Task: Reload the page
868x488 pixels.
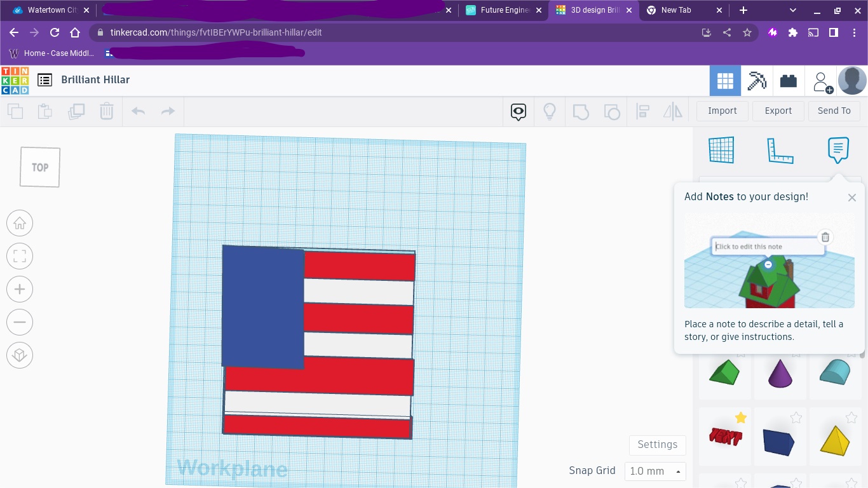Action: click(55, 32)
